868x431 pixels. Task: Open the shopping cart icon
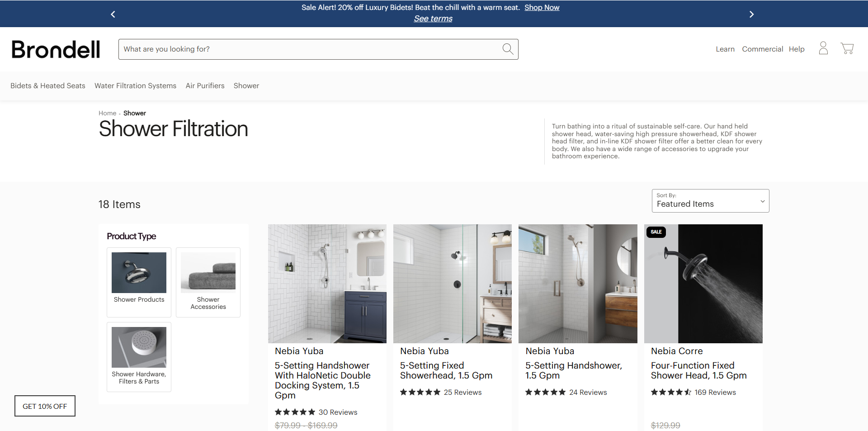tap(847, 48)
